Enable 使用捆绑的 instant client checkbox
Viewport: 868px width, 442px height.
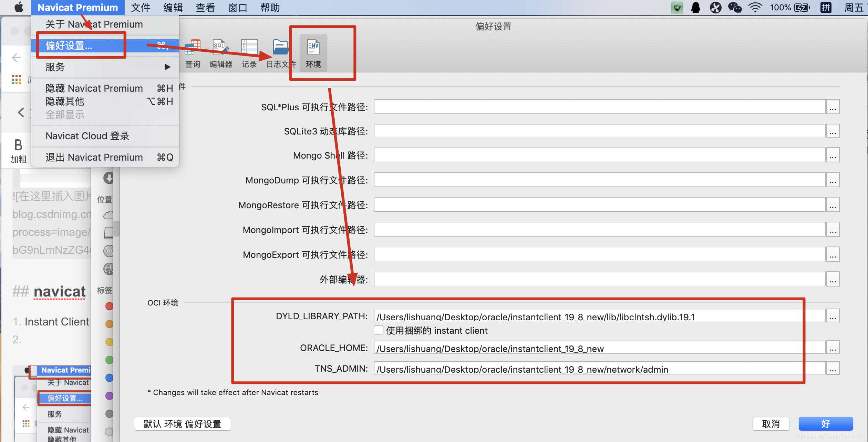(x=379, y=330)
